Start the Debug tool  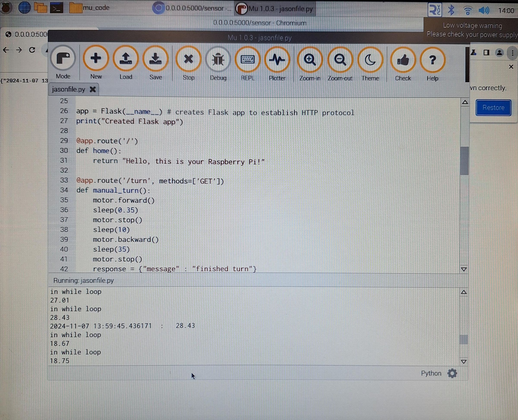click(218, 64)
